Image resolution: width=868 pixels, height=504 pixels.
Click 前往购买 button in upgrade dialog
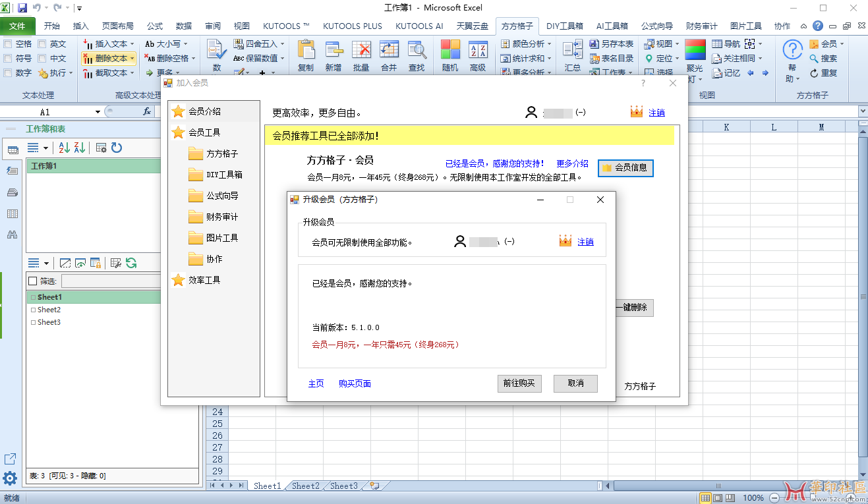[519, 383]
